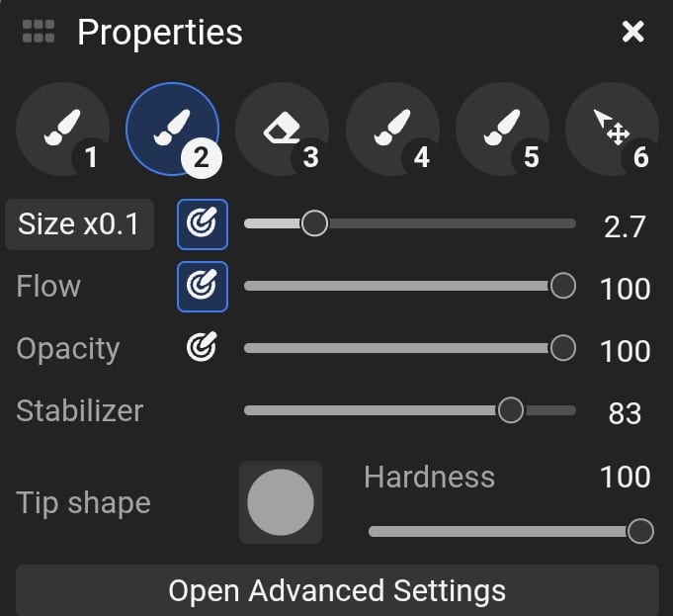Screen dimensions: 673x616
Task: Disable pen pressure for Flow
Action: click(x=202, y=287)
